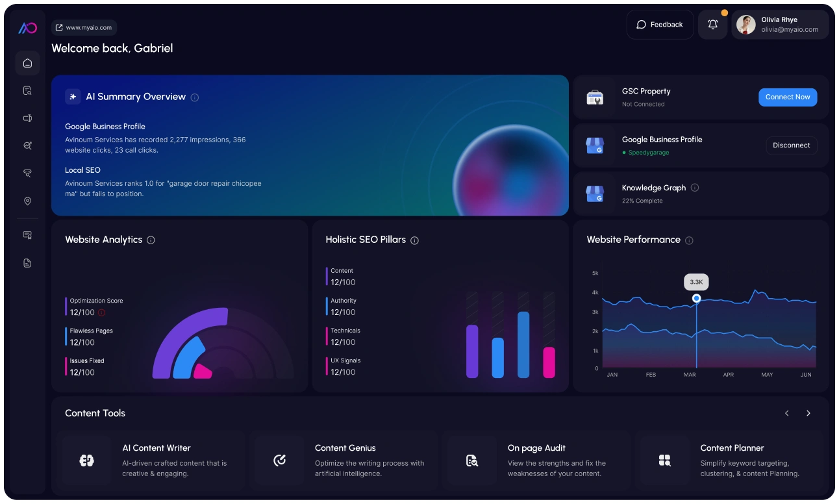This screenshot has width=839, height=504.
Task: Click the Connect Now button
Action: (788, 97)
